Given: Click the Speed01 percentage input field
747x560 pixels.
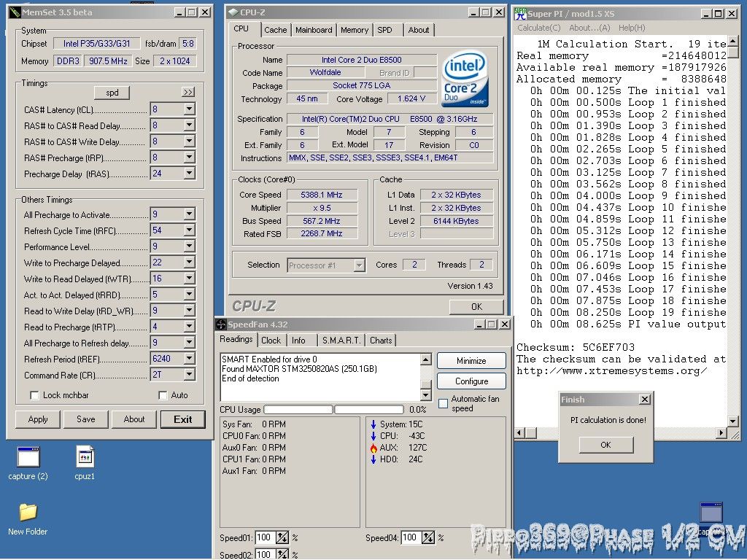Looking at the screenshot, I should click(266, 537).
